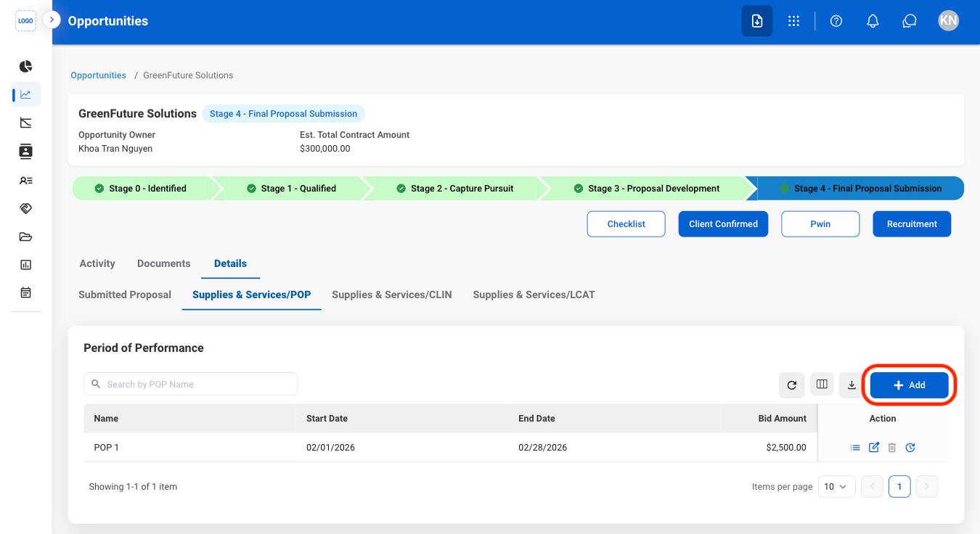Select page 1 in pagination

899,487
